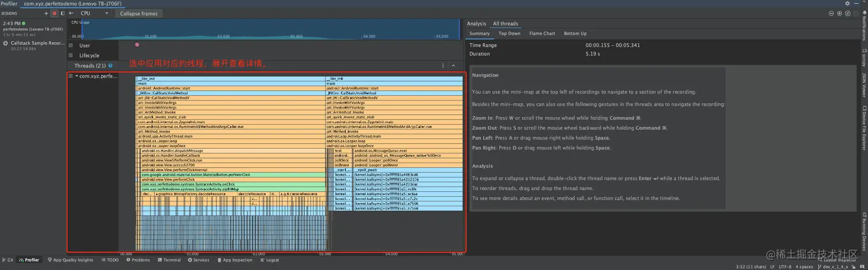Select the SystraceActivity.zipBitMap frame
Viewport: 868px width, 270px height.
(234, 188)
